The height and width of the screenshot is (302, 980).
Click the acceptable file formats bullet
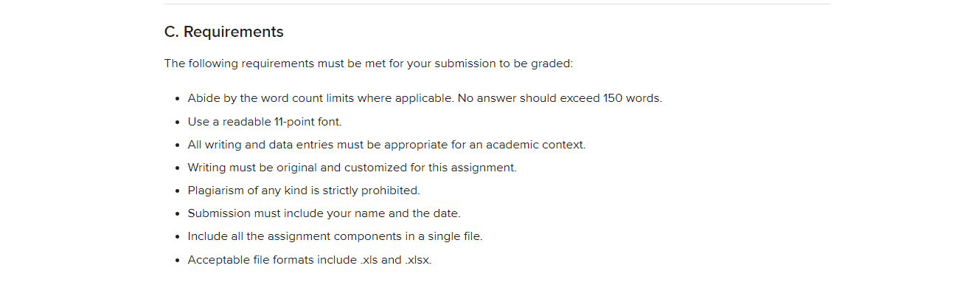tap(310, 260)
